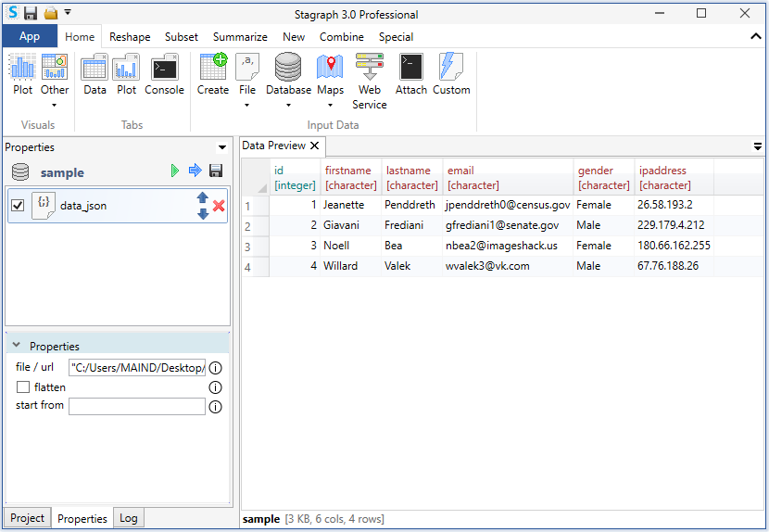769x532 pixels.
Task: Click the Maps input icon
Action: point(330,68)
